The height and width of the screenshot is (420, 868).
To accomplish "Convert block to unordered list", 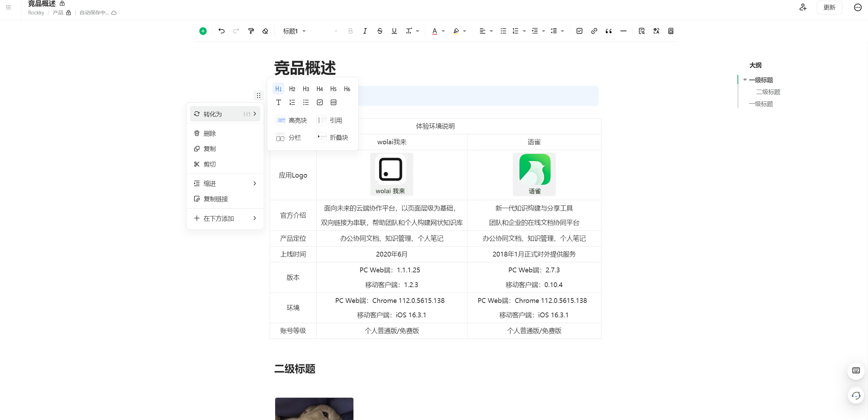I will tap(306, 102).
